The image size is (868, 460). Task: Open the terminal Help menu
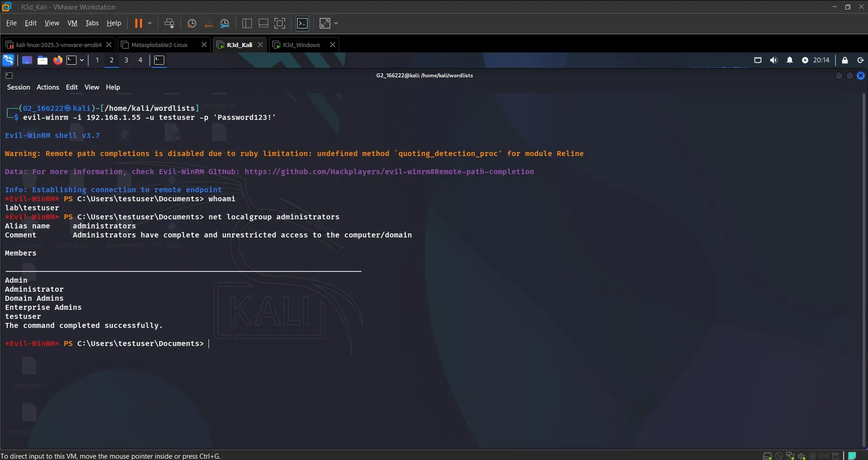113,87
